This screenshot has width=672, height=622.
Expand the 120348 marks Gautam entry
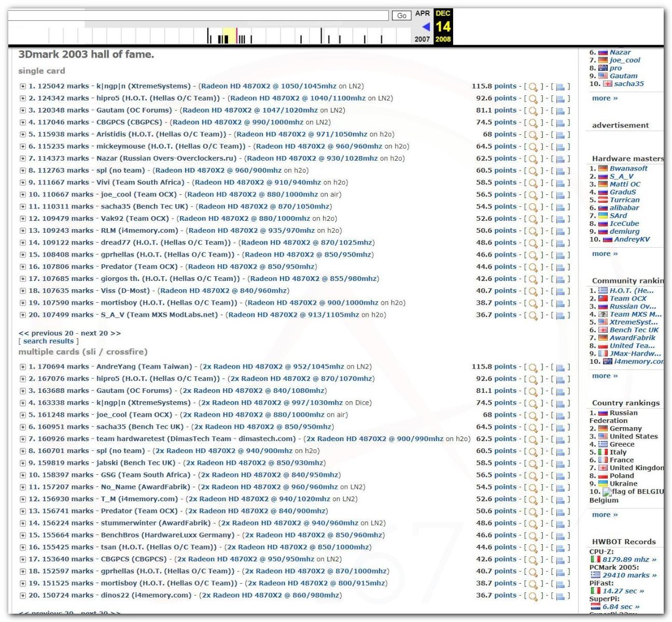23,110
